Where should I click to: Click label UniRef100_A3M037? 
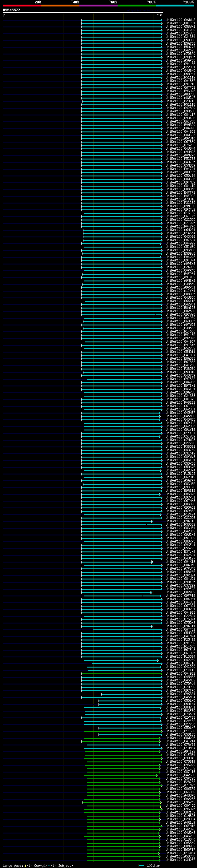(180, 860)
